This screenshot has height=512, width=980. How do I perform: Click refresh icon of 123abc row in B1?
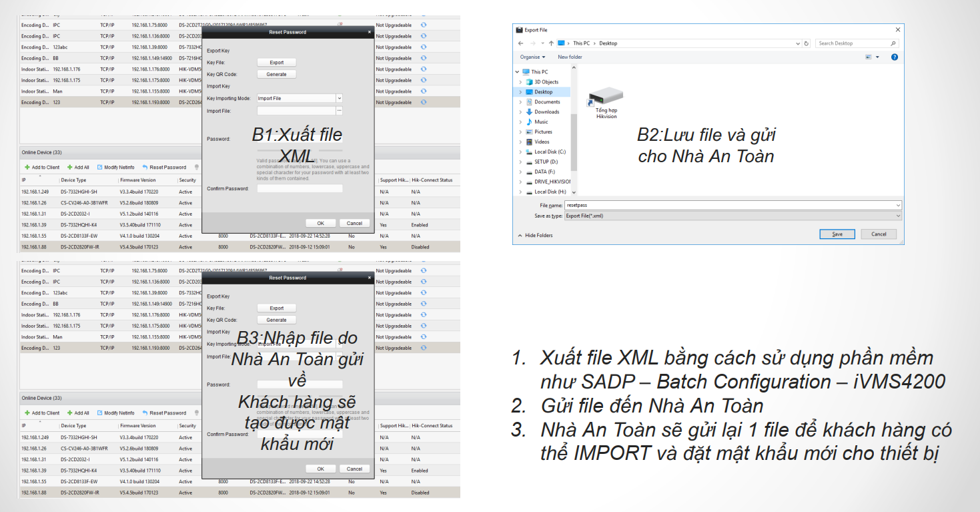(x=424, y=47)
